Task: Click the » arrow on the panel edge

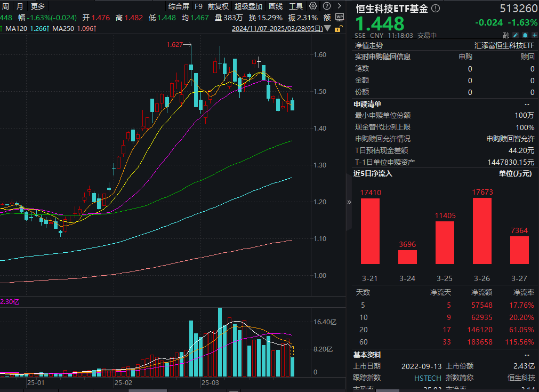Action: [x=349, y=202]
